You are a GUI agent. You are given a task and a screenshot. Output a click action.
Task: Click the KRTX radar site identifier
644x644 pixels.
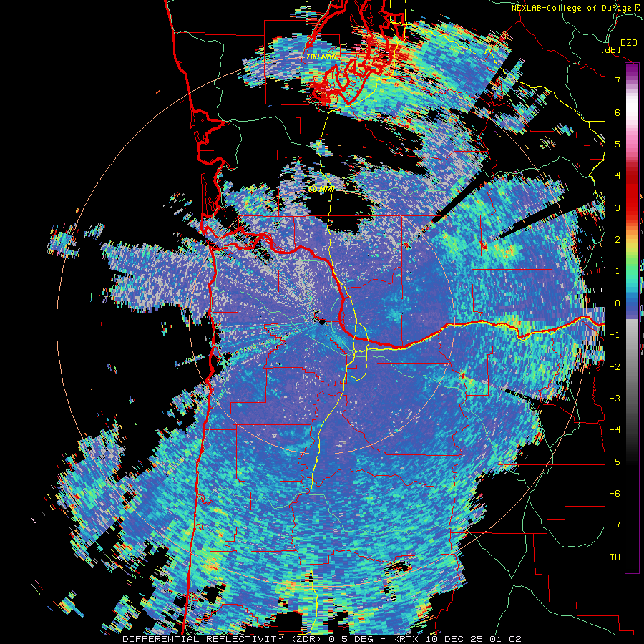pyautogui.click(x=406, y=639)
